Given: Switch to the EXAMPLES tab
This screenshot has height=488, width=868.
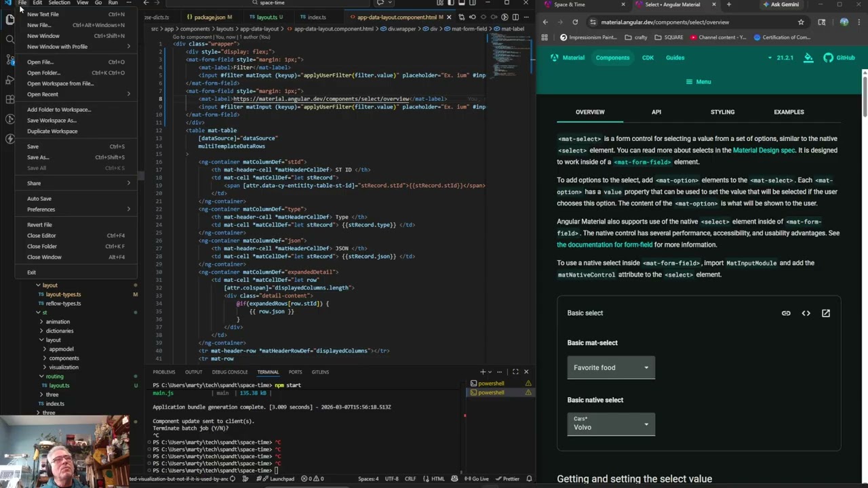Looking at the screenshot, I should point(789,112).
